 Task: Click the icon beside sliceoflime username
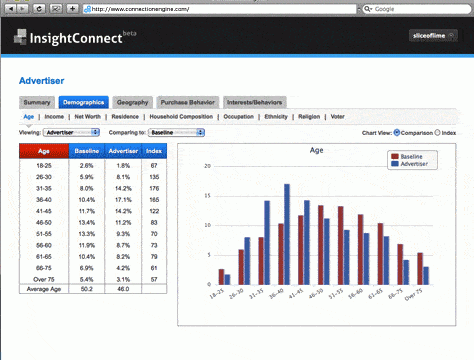click(451, 35)
